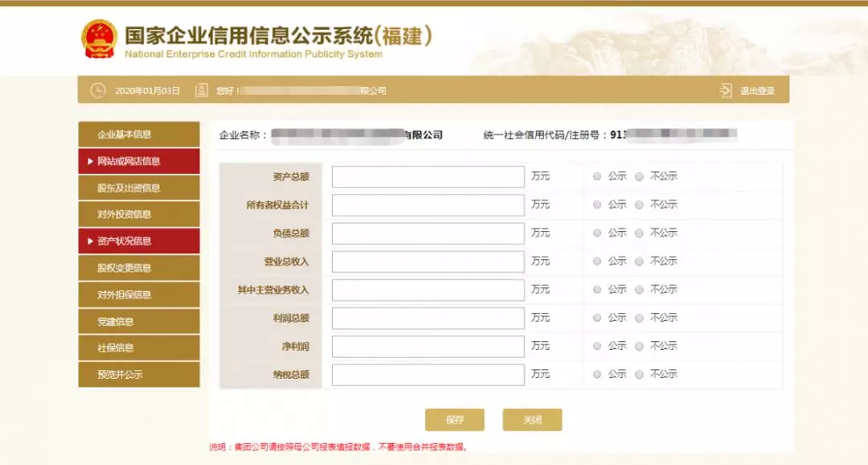Open 党建信息 section

click(x=138, y=320)
